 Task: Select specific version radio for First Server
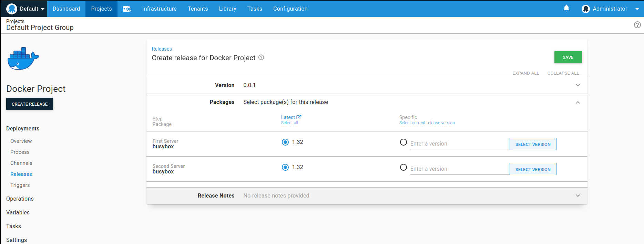[x=403, y=142]
